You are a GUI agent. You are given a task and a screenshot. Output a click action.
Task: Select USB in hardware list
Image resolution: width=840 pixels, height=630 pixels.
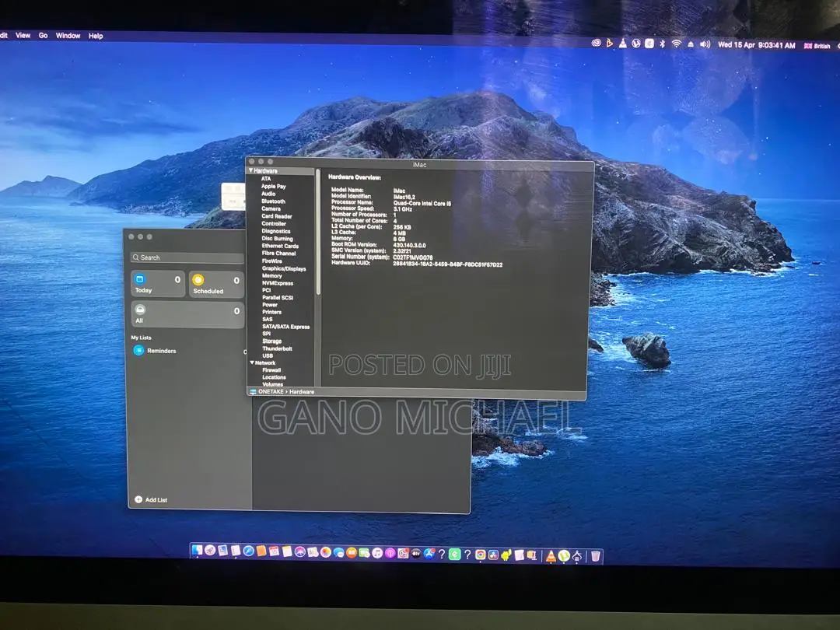point(268,355)
